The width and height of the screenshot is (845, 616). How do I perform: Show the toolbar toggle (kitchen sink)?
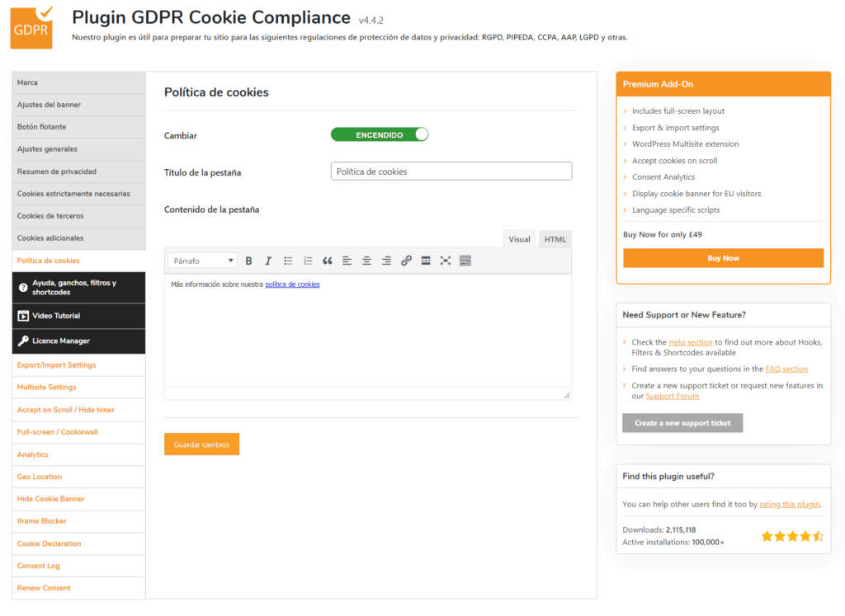(x=465, y=261)
